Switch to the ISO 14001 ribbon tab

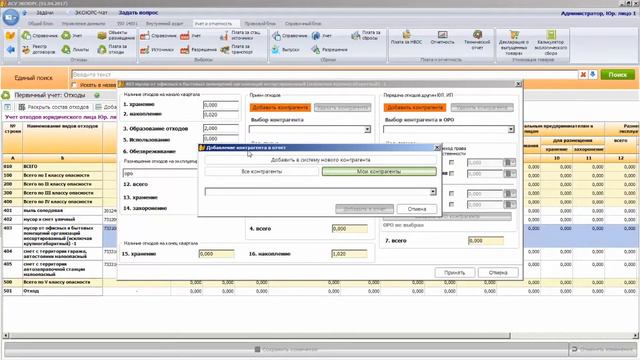pos(127,24)
